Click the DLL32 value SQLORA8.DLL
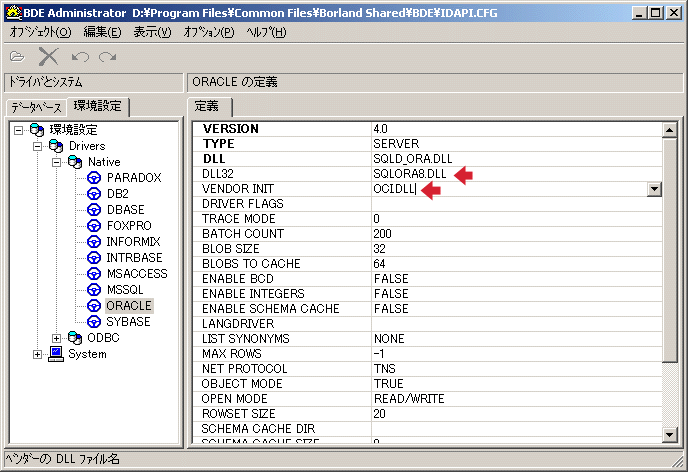 (409, 174)
